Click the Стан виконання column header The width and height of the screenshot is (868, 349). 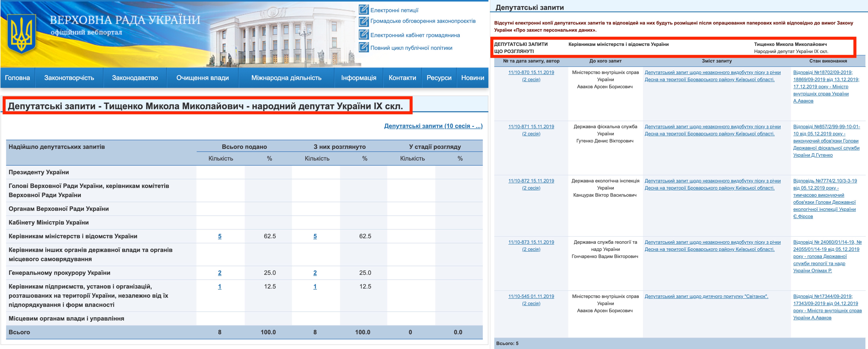click(828, 61)
